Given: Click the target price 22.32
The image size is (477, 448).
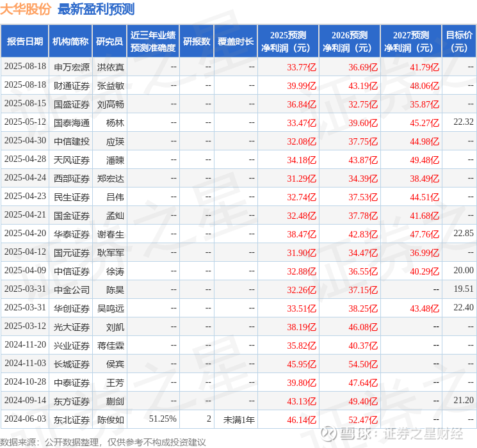Looking at the screenshot, I should [464, 122].
